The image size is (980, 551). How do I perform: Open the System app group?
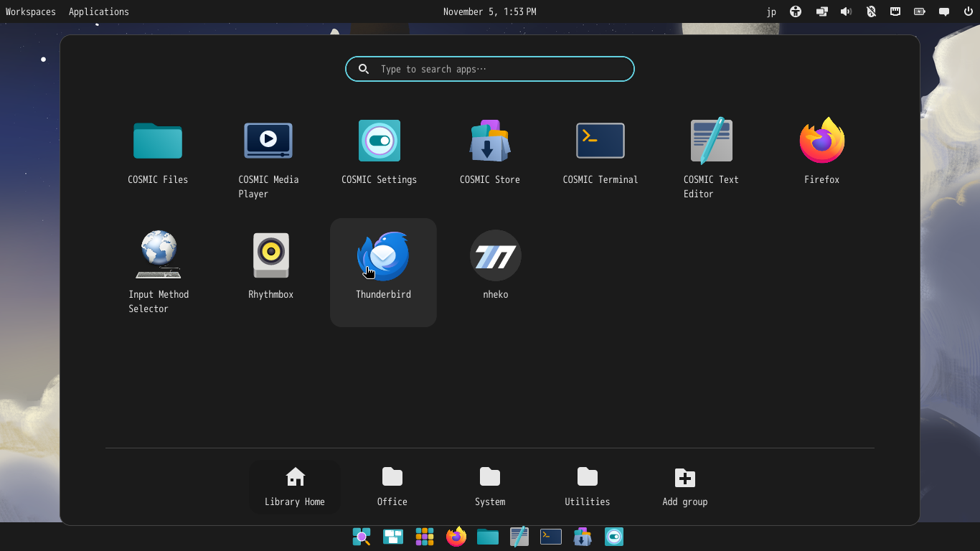490,487
